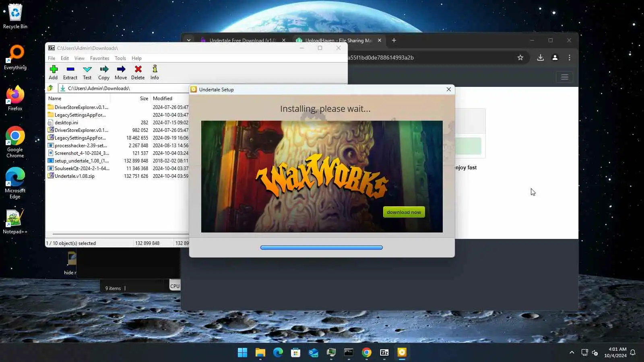This screenshot has width=644, height=362.
Task: Select the Firefox desktop shortcut
Action: [x=15, y=99]
